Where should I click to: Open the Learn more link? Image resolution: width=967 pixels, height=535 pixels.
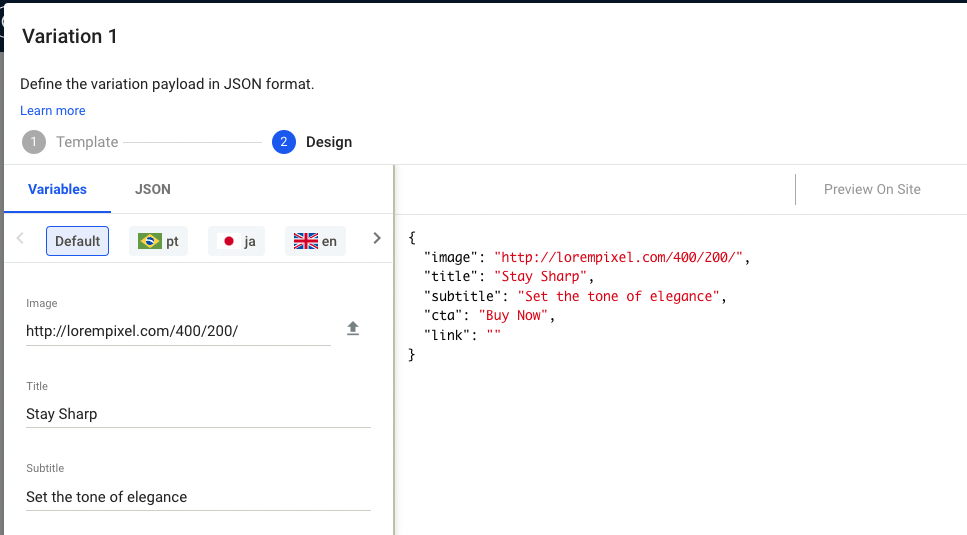click(53, 111)
